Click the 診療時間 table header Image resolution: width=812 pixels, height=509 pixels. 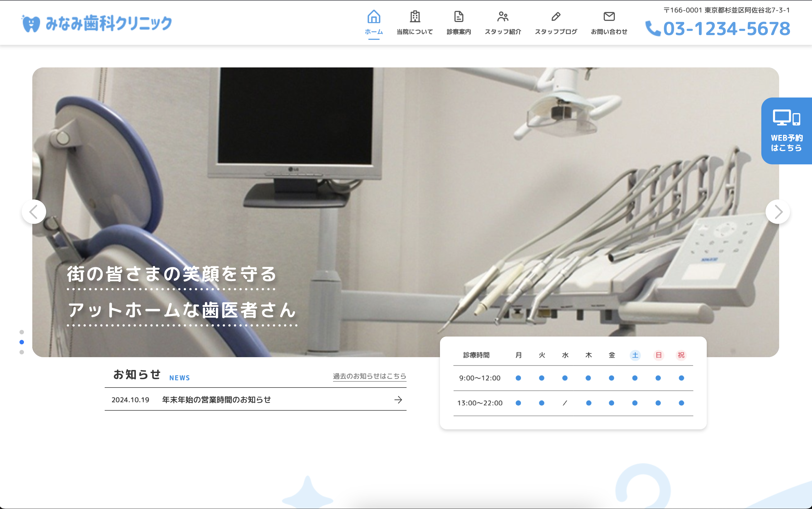476,355
